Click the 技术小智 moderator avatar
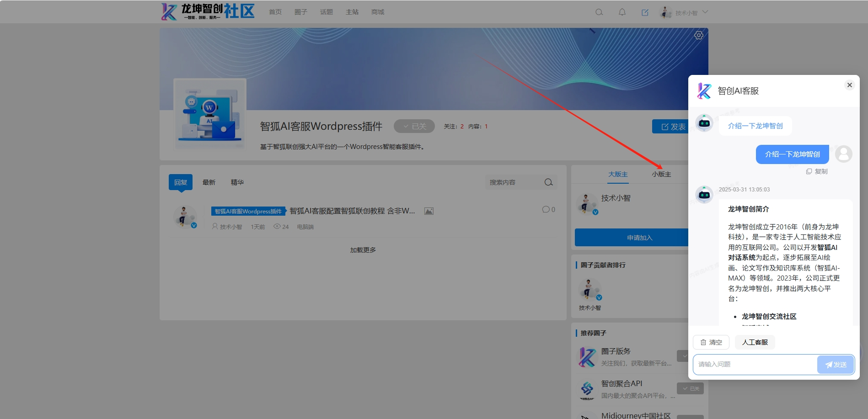Viewport: 868px width, 419px height. click(587, 204)
